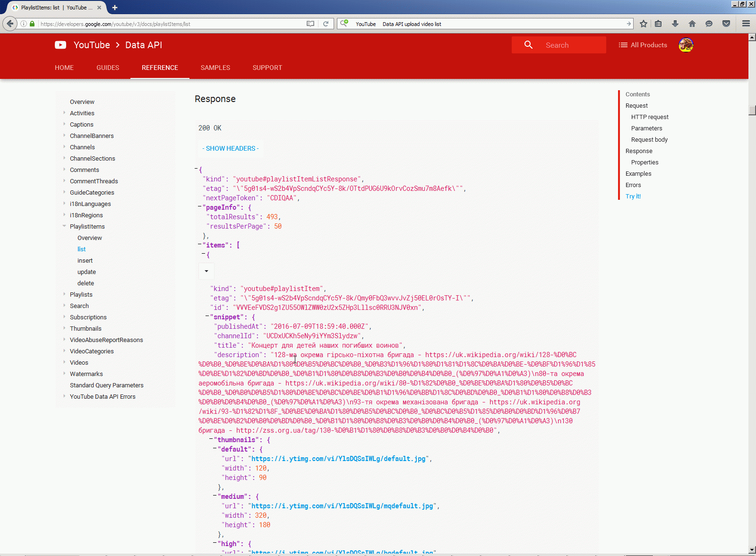Select insert under PlaylistItems

(x=85, y=261)
